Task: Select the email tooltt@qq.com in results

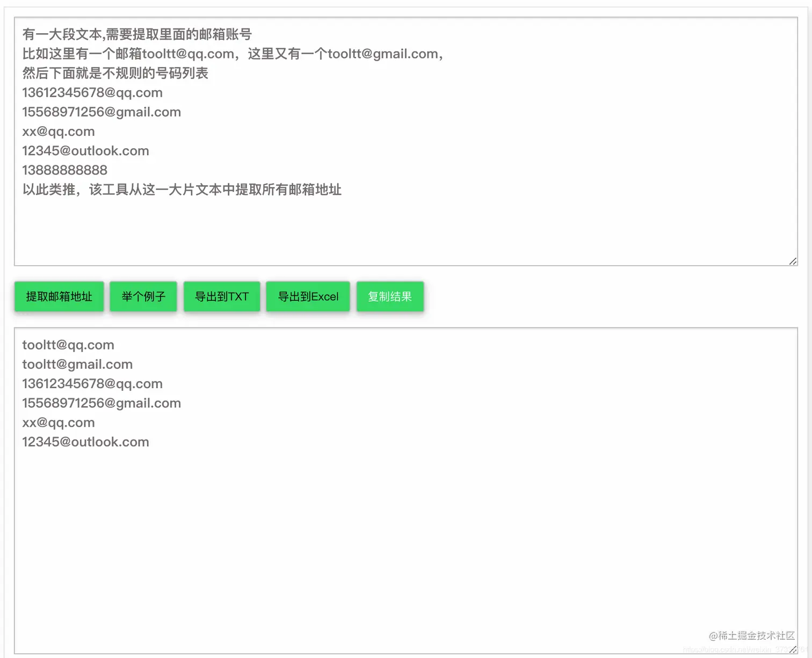Action: pos(68,345)
